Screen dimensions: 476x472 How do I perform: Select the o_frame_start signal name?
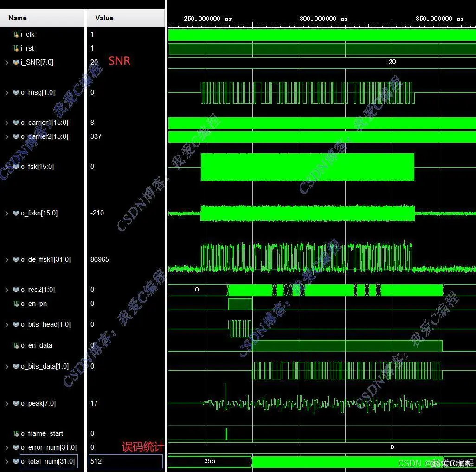coord(42,434)
